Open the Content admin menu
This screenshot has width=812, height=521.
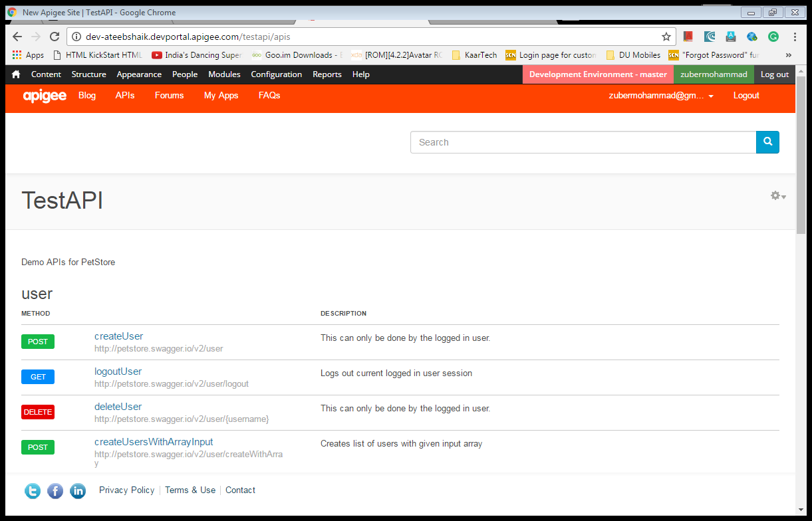pos(46,74)
